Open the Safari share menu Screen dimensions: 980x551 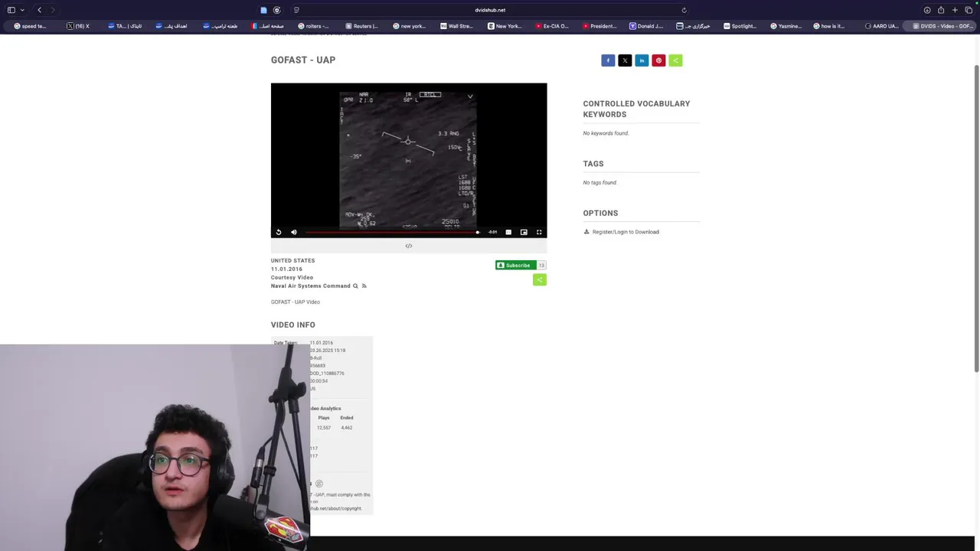[941, 10]
